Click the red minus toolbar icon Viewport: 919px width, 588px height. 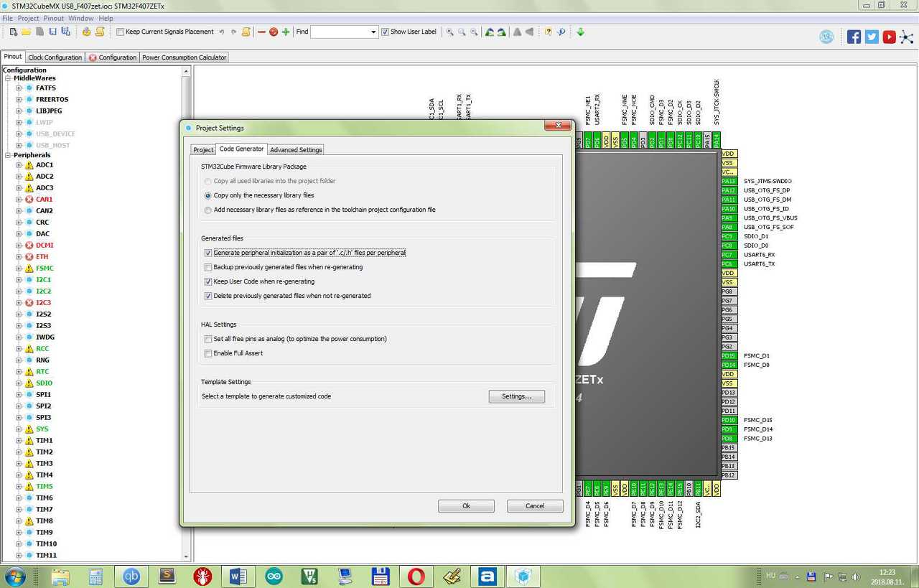pos(261,32)
